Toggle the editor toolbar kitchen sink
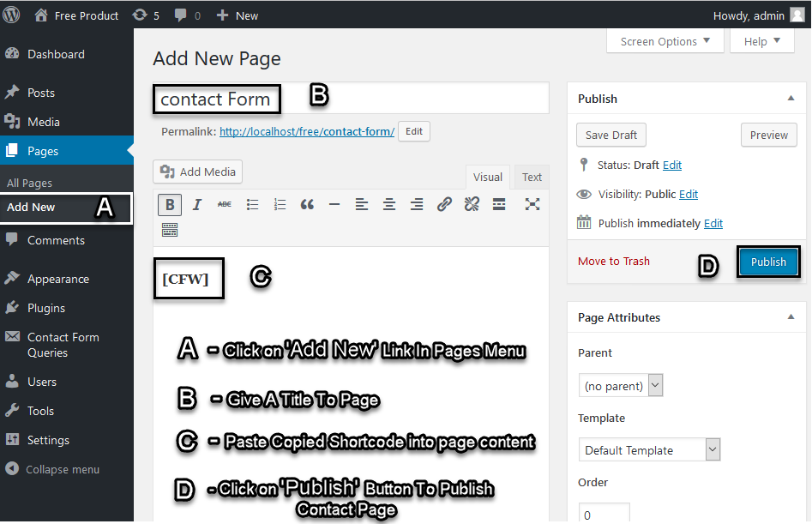The width and height of the screenshot is (812, 524). click(170, 229)
